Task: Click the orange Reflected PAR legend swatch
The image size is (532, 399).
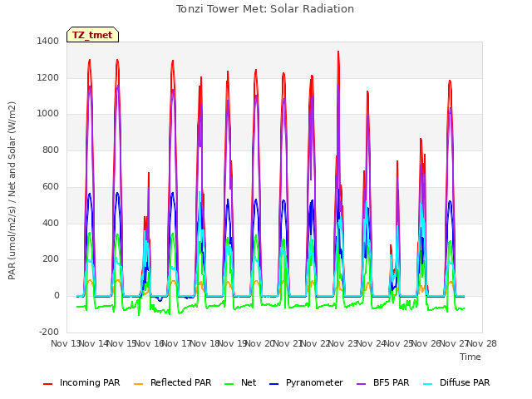Action: 139,384
